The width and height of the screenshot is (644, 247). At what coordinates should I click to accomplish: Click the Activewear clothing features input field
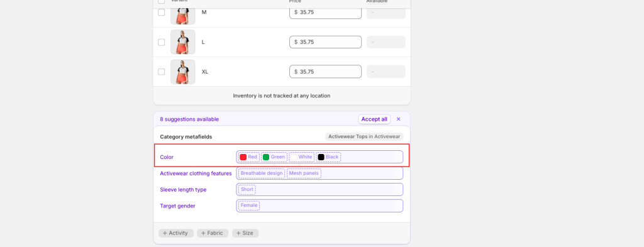coord(319,173)
